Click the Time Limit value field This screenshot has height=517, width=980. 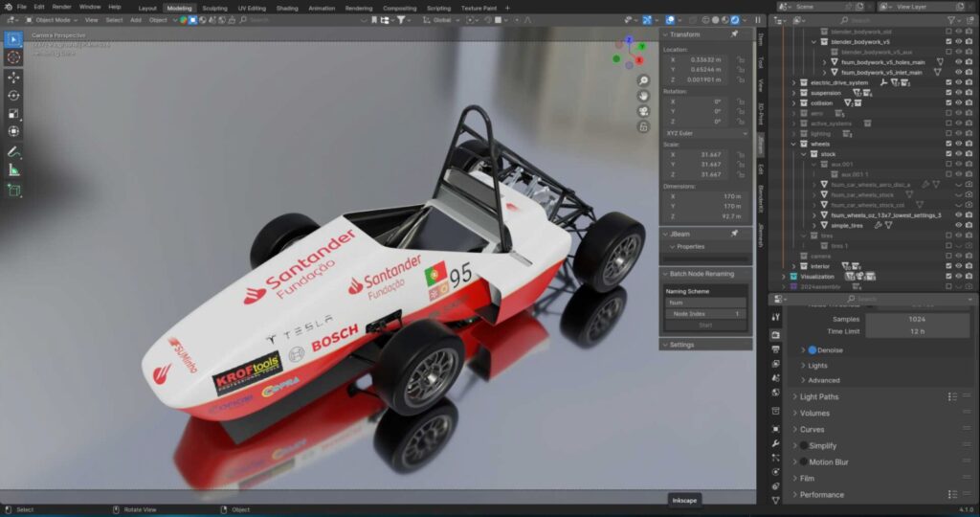tap(917, 332)
